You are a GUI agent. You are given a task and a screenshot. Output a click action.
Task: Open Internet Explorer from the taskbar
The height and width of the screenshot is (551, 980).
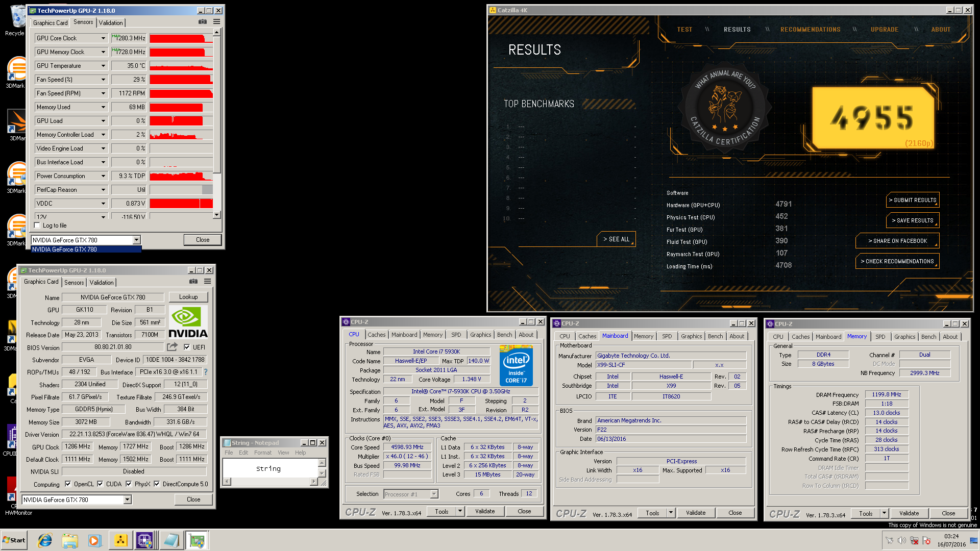coord(45,540)
